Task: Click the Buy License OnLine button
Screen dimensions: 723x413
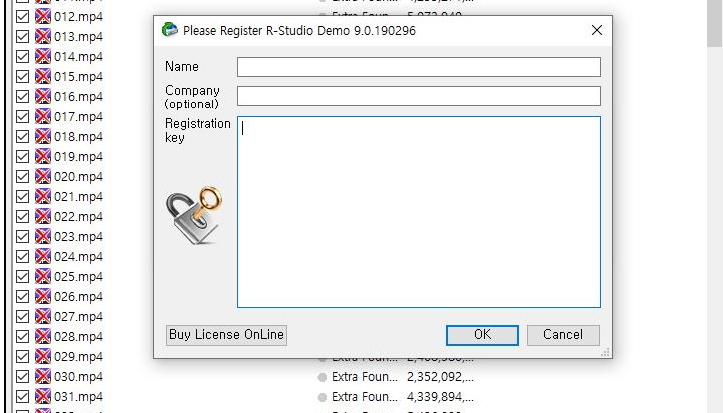Action: pyautogui.click(x=226, y=335)
